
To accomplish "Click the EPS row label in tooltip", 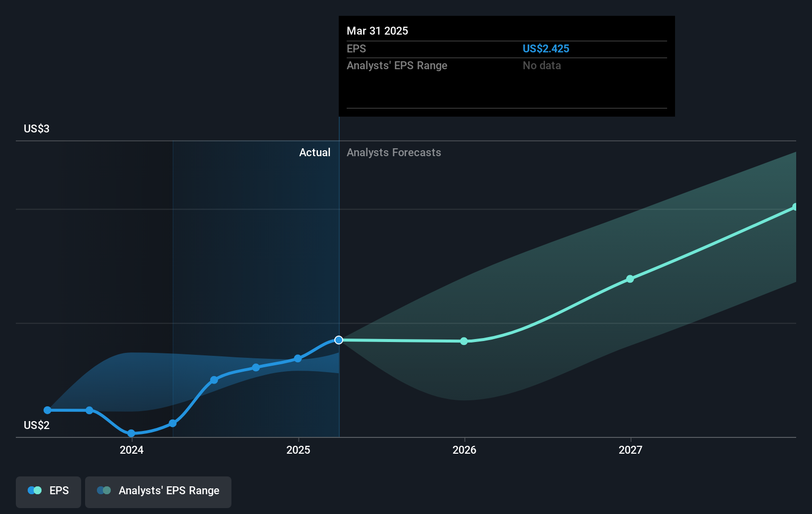I will (356, 48).
